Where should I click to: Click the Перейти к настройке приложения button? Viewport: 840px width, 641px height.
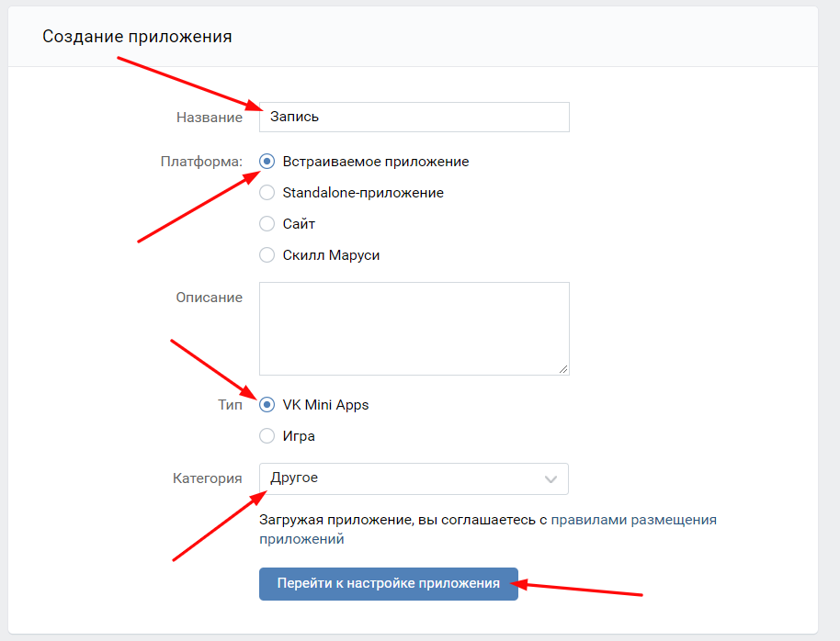click(389, 583)
